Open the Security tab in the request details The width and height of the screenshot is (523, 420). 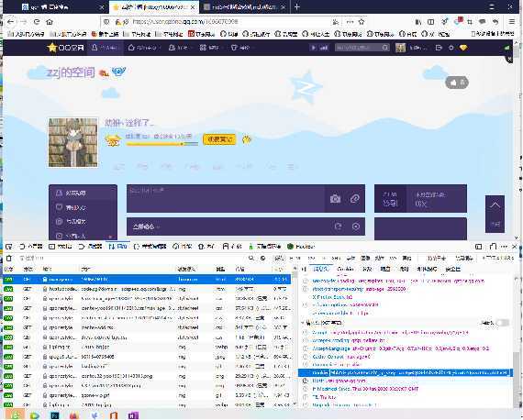click(x=452, y=269)
